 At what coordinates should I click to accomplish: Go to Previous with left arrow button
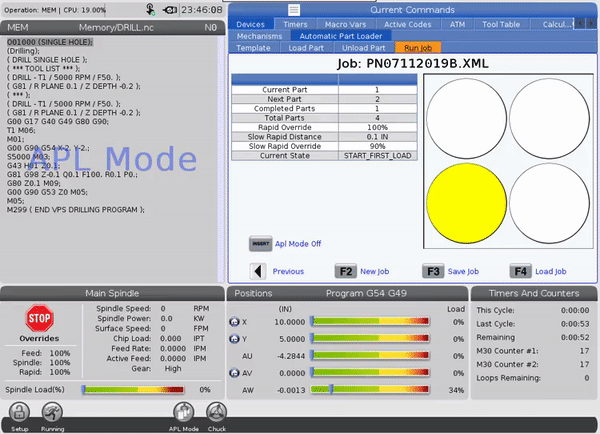tap(257, 271)
